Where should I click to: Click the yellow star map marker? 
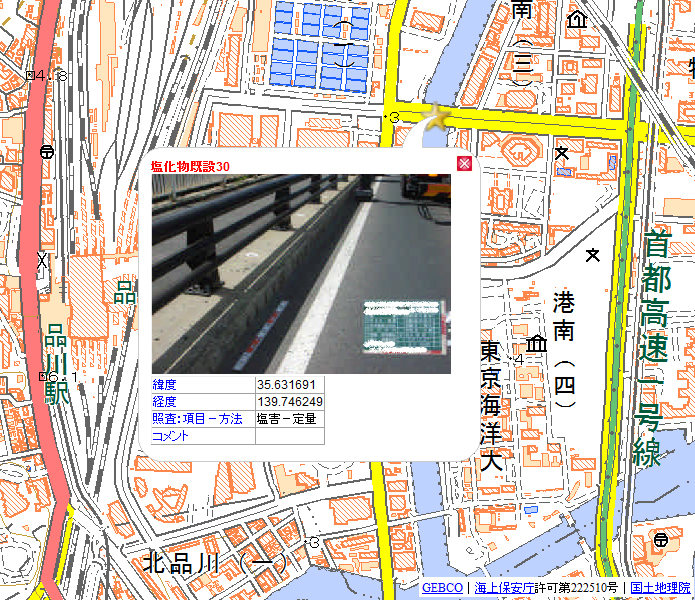tap(436, 117)
